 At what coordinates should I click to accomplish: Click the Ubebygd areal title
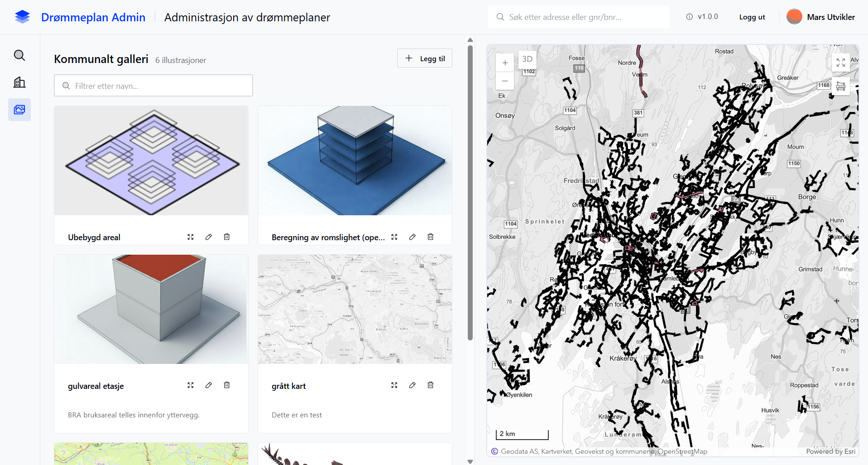coord(94,237)
